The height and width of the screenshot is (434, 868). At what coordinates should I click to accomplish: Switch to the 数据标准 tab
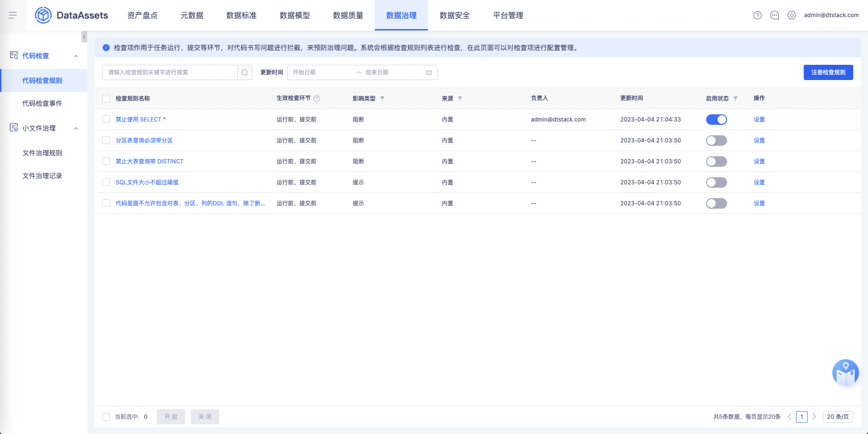[241, 15]
